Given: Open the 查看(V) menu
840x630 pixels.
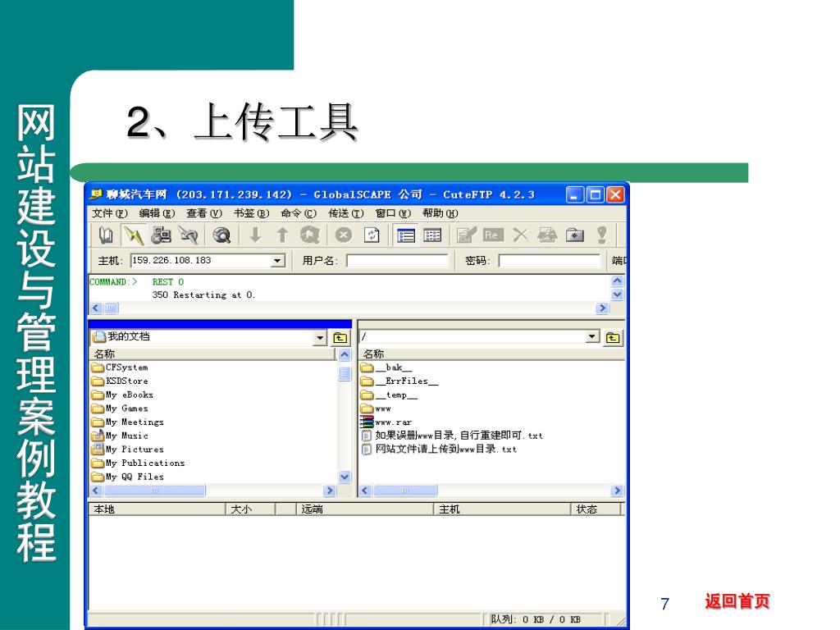Looking at the screenshot, I should [x=204, y=213].
